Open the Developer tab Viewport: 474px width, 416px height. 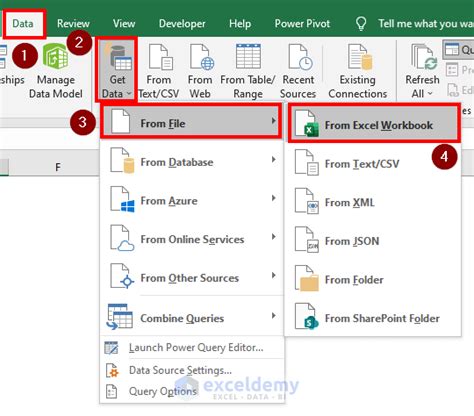[x=182, y=24]
